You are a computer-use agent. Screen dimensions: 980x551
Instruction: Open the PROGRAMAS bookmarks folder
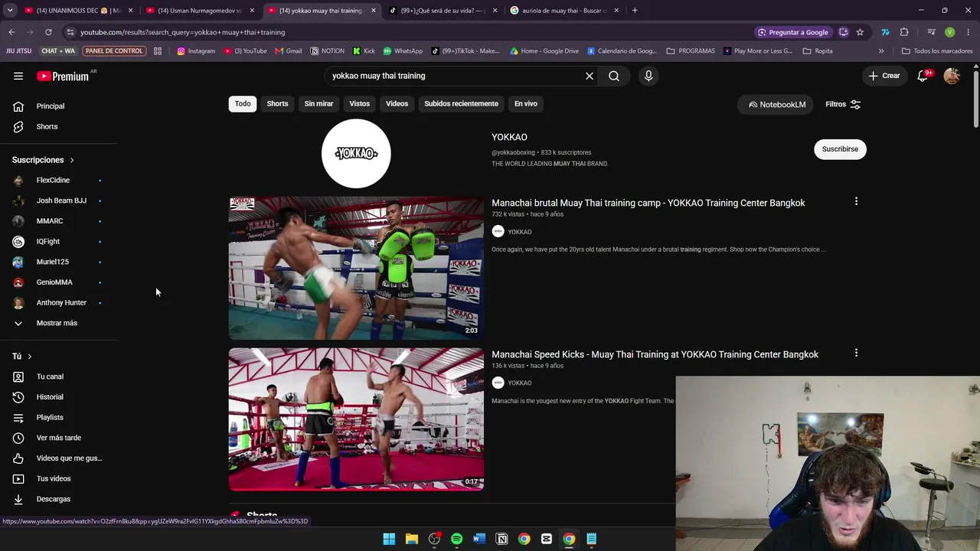[691, 51]
